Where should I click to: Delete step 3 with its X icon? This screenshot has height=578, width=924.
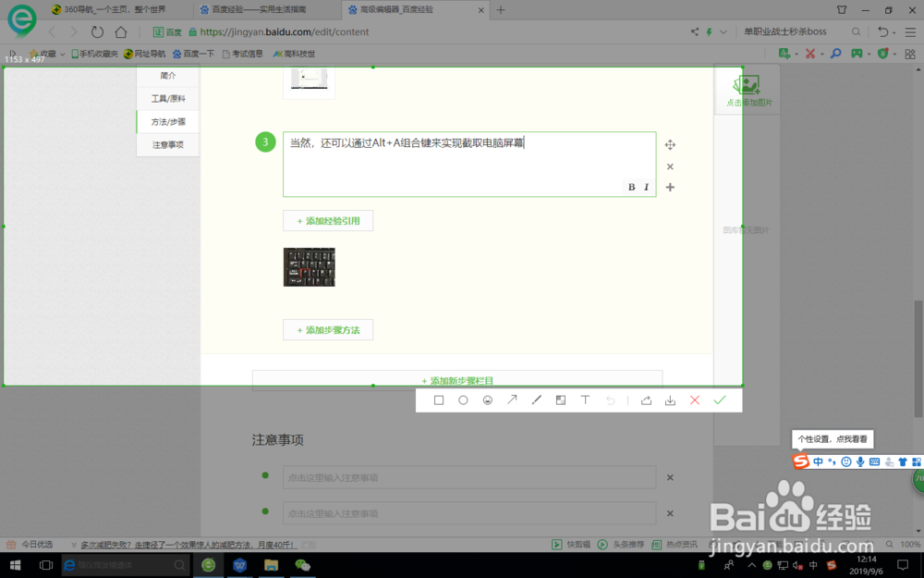670,166
